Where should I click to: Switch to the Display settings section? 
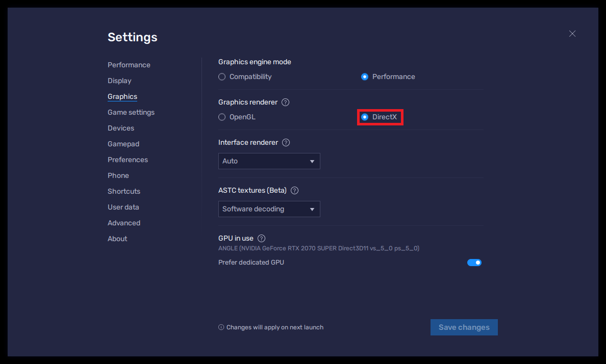click(119, 81)
